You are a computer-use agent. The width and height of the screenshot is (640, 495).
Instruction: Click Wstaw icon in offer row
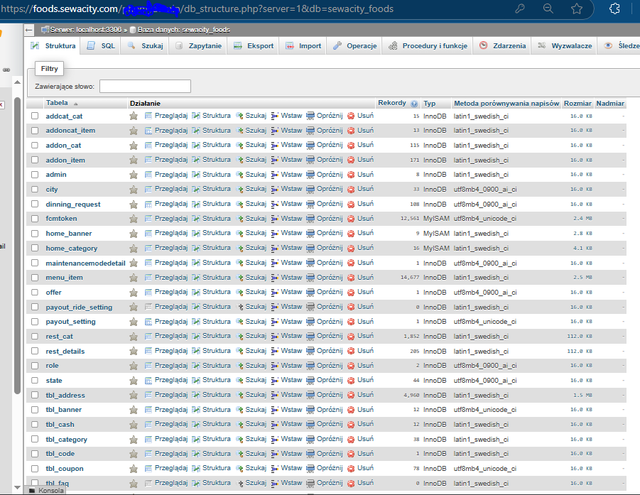coord(275,292)
